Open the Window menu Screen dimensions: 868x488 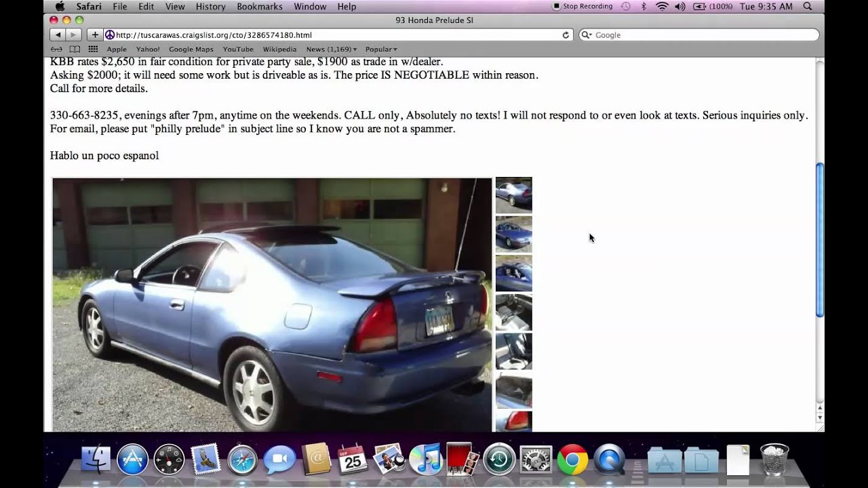[310, 6]
